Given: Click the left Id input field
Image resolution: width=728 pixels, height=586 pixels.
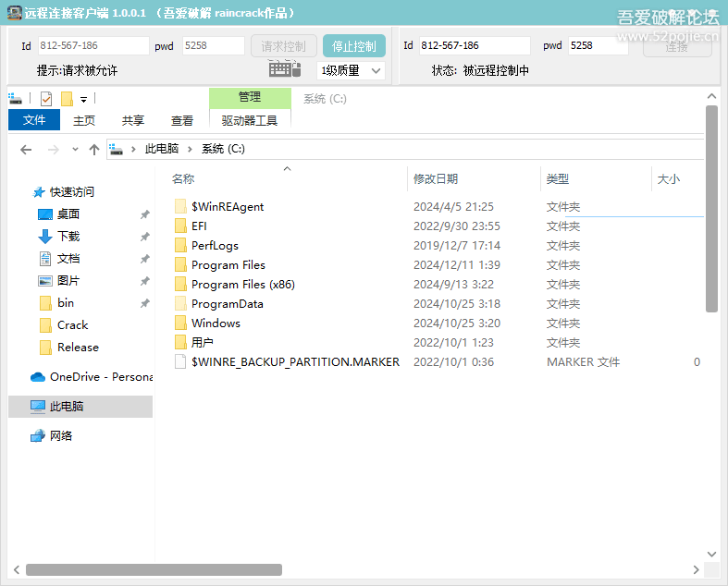Looking at the screenshot, I should click(93, 45).
